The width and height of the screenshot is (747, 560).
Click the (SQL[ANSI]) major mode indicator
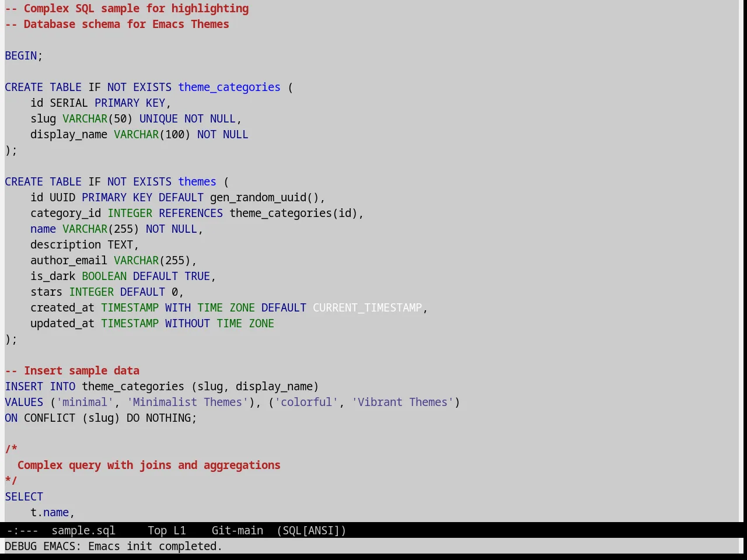point(311,531)
